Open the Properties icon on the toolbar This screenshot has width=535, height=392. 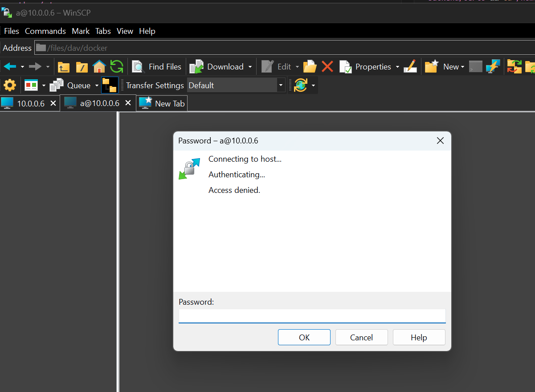[x=345, y=66]
